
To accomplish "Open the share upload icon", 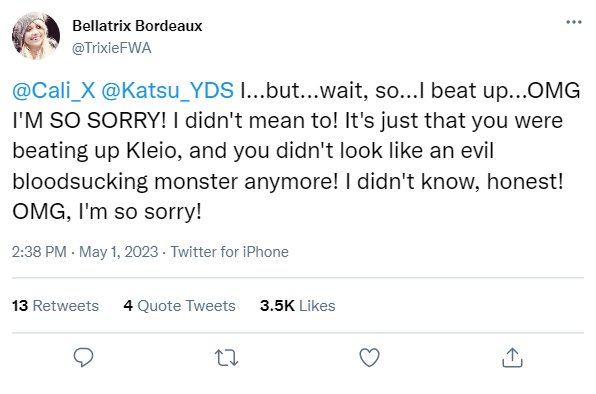I will 512,358.
